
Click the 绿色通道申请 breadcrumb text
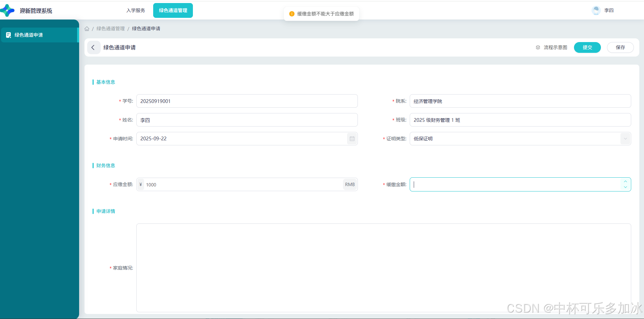point(146,29)
